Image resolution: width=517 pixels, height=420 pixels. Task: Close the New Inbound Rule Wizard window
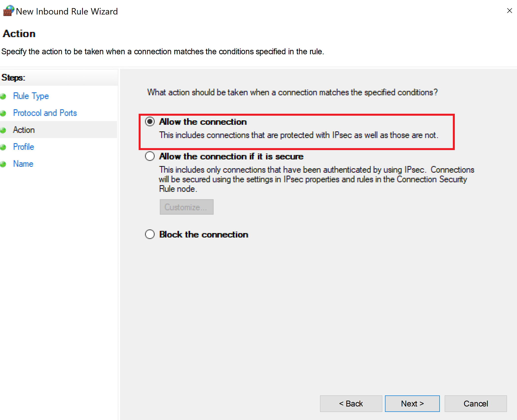point(509,11)
